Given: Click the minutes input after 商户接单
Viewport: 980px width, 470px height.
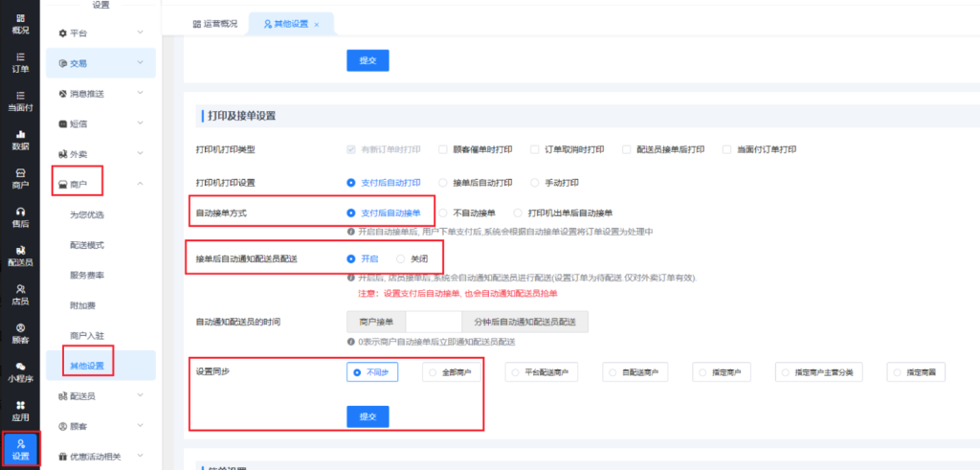Looking at the screenshot, I should coord(434,322).
